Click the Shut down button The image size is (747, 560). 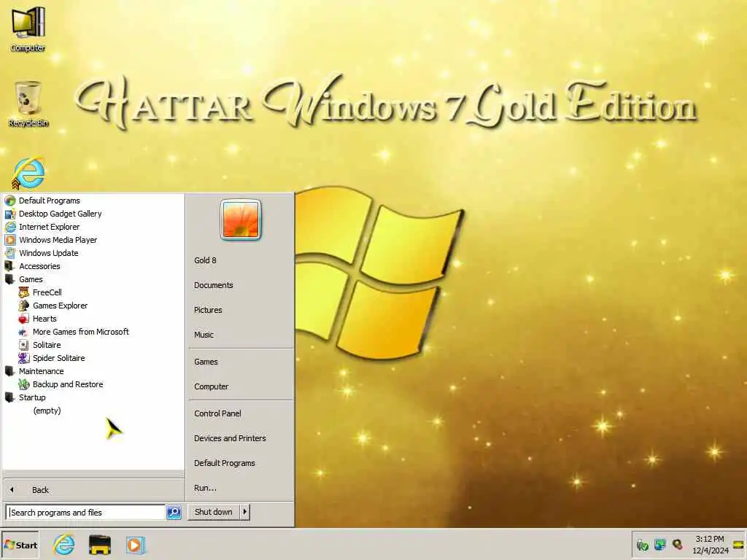point(214,512)
